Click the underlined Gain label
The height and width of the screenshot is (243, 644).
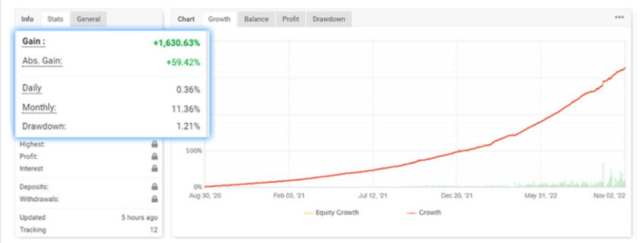click(x=34, y=42)
